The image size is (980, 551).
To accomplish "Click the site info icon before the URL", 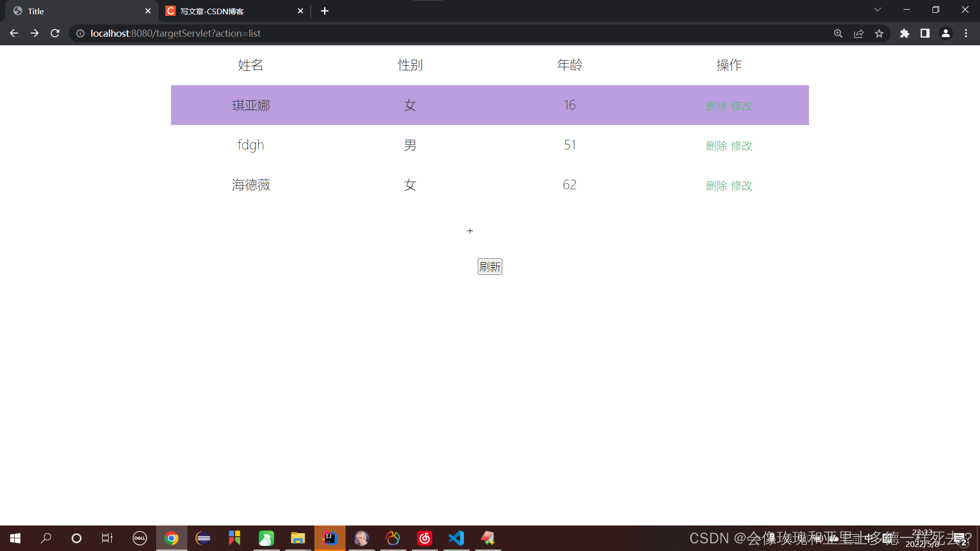I will click(80, 33).
